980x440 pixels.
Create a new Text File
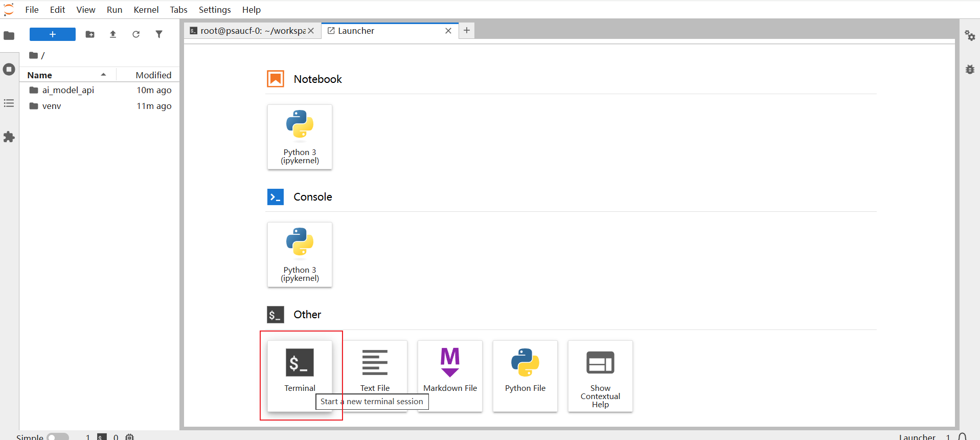pyautogui.click(x=375, y=376)
